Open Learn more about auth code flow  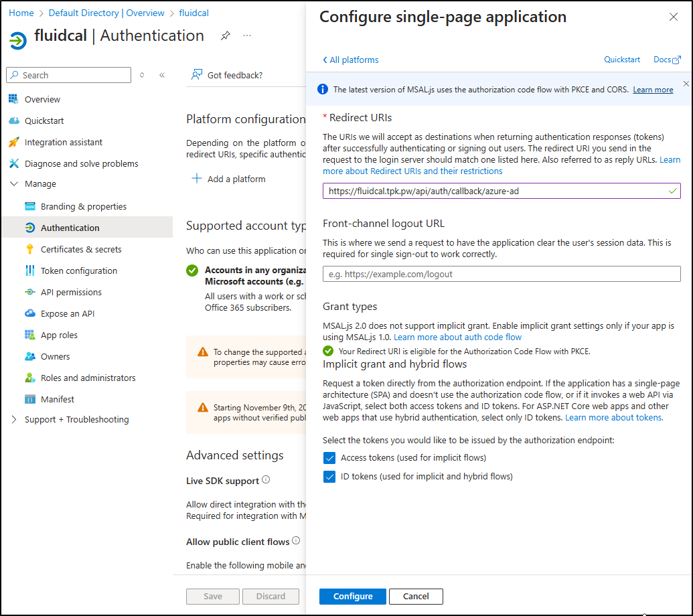point(457,337)
